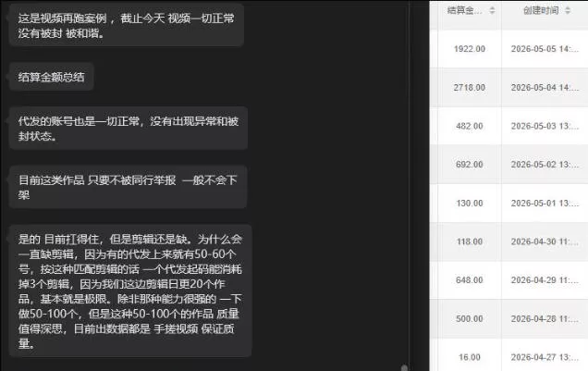Screen dimensions: 588x371
Task: Select the 2026-04-30 creation time cell
Action: click(x=545, y=241)
